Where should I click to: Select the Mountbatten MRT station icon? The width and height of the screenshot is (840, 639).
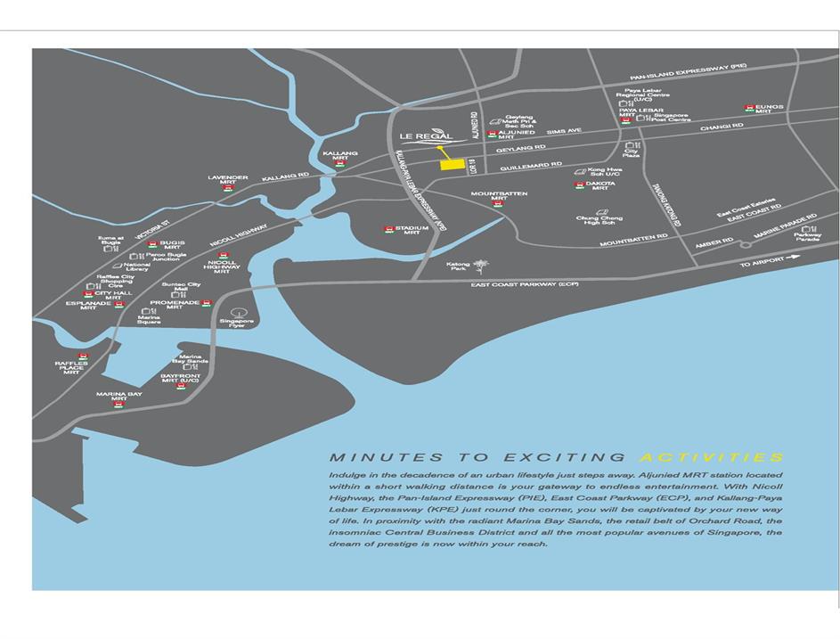(497, 203)
